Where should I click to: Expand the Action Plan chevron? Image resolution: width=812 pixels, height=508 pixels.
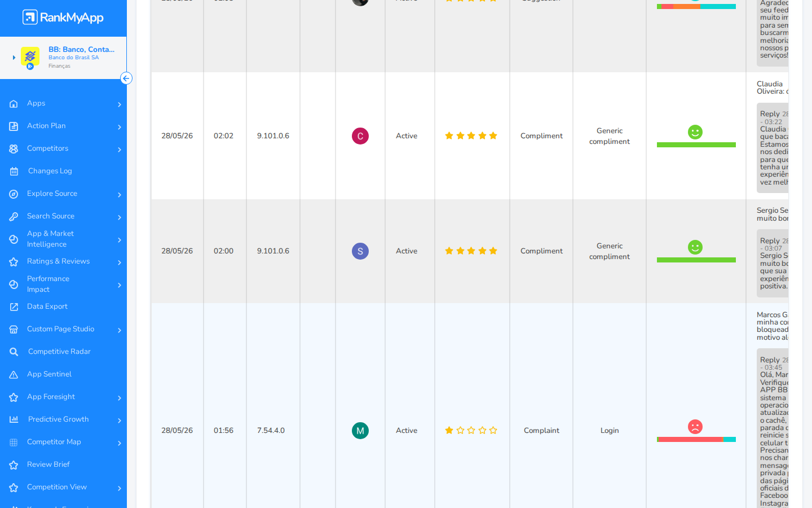coord(120,127)
